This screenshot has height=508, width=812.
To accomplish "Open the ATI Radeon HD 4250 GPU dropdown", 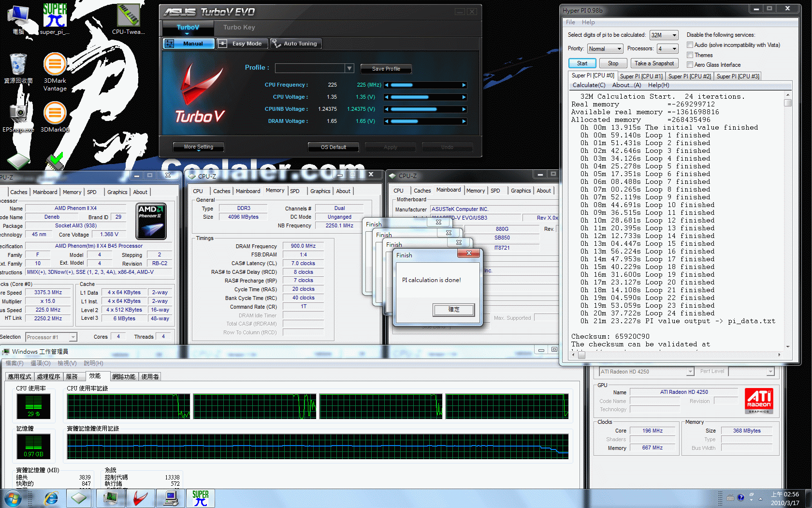I will pyautogui.click(x=646, y=372).
